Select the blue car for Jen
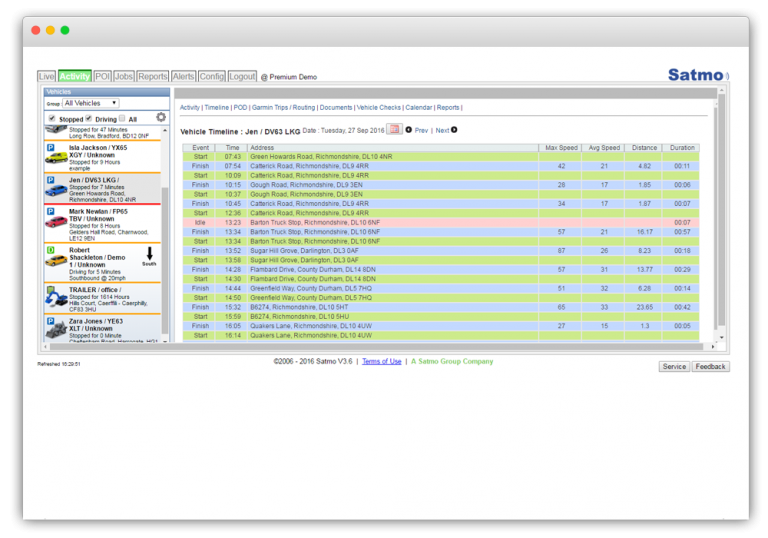The image size is (768, 538). pyautogui.click(x=56, y=191)
